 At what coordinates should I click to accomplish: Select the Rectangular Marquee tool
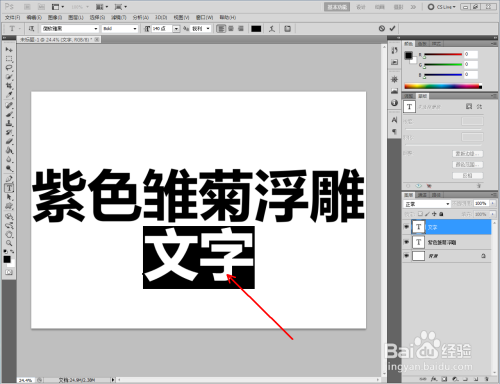click(x=9, y=59)
